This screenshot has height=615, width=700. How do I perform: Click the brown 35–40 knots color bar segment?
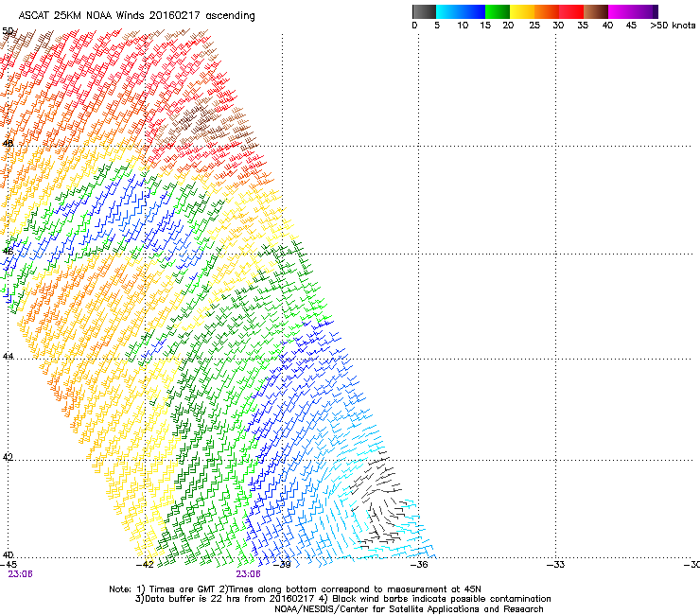[x=596, y=11]
